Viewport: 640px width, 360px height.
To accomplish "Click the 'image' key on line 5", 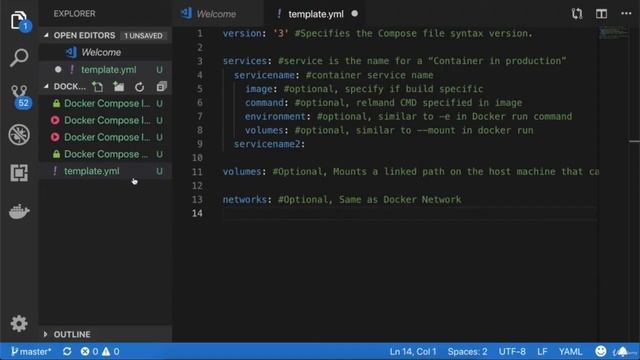I will [x=258, y=89].
